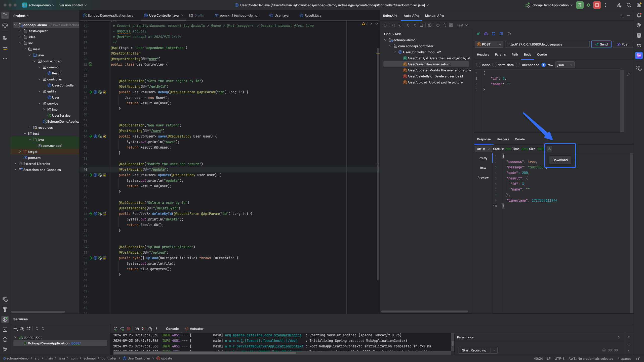Click the Debug bug icon in top toolbar
Screen dimensions: 644x362
(588, 5)
